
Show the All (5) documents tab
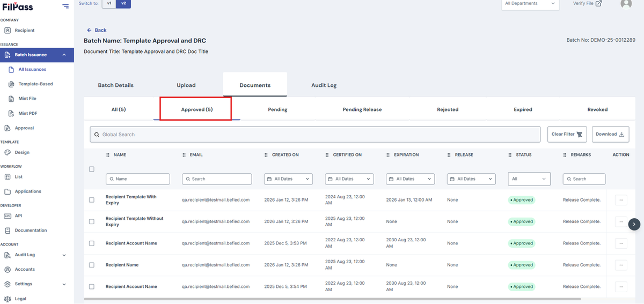(119, 109)
